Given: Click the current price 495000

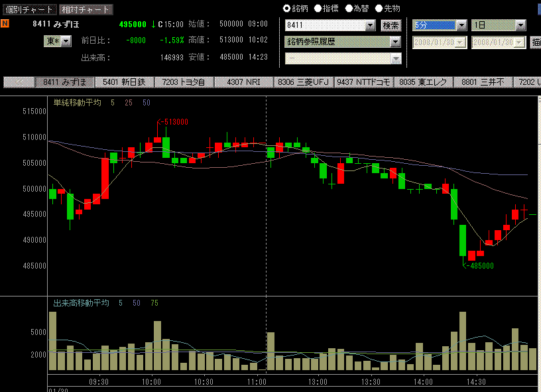Looking at the screenshot, I should coord(133,24).
